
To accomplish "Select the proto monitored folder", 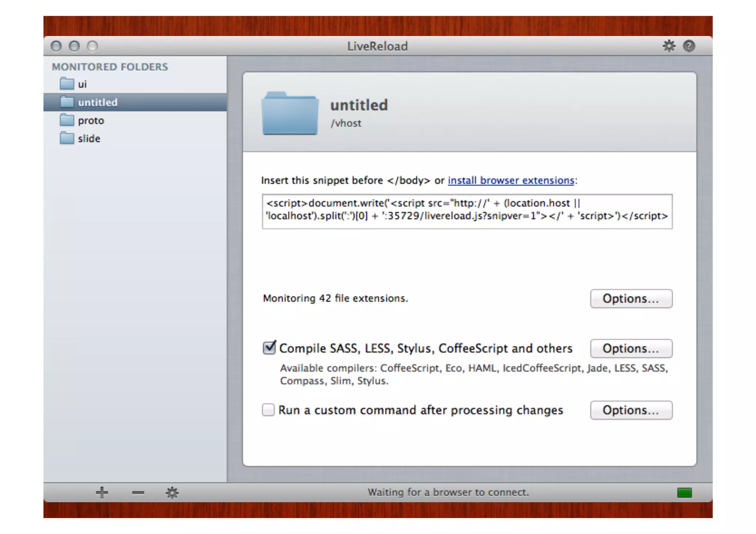I will (91, 121).
